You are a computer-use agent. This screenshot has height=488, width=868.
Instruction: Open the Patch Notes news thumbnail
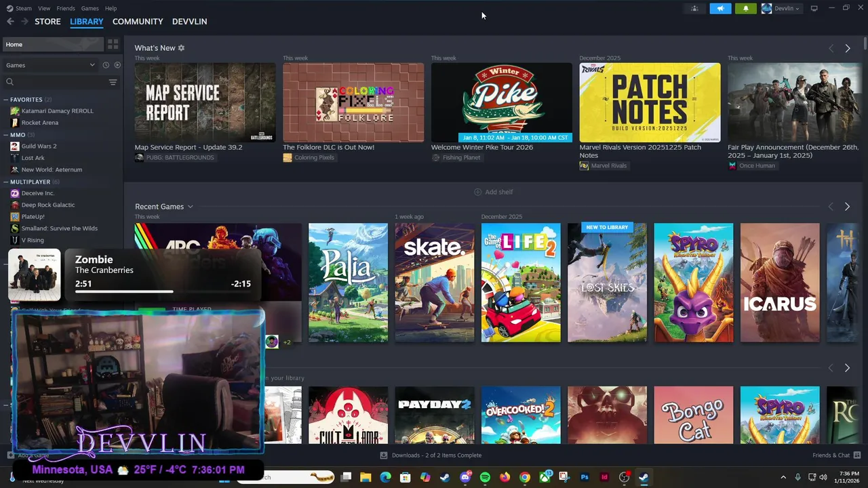(650, 102)
